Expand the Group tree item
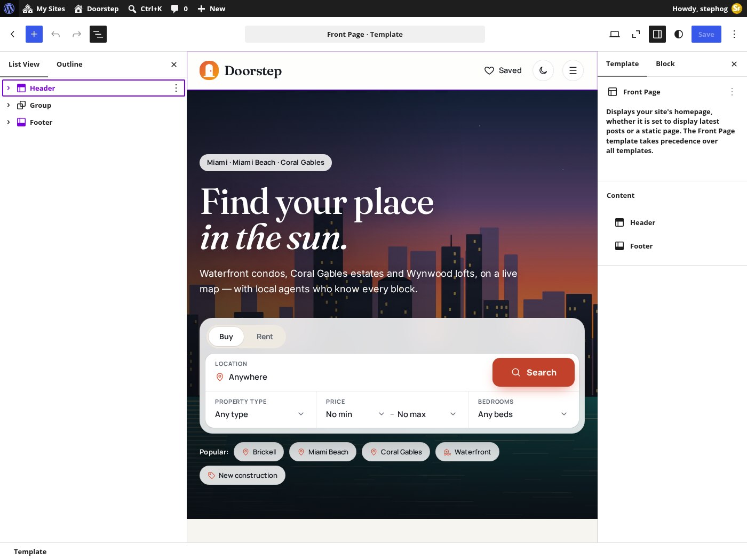Viewport: 747px width, 560px height. point(9,105)
